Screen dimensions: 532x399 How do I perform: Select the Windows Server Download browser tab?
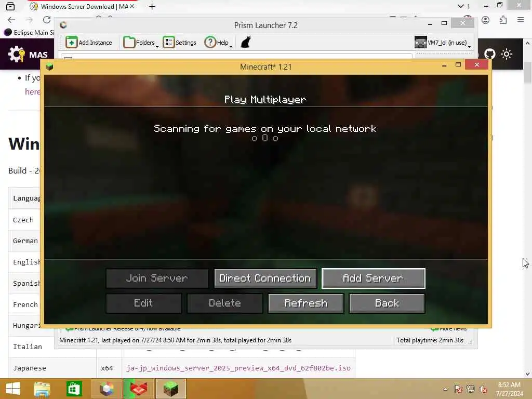click(82, 6)
